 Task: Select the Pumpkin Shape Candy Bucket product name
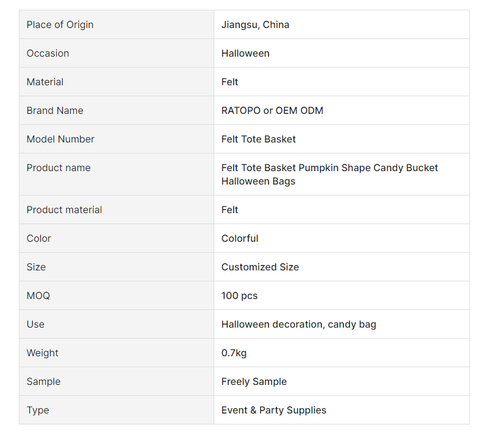pos(329,174)
